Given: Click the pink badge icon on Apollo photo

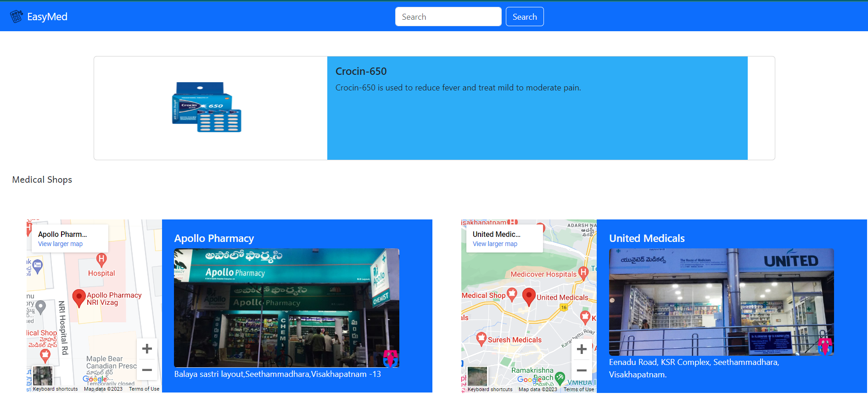Looking at the screenshot, I should 390,358.
